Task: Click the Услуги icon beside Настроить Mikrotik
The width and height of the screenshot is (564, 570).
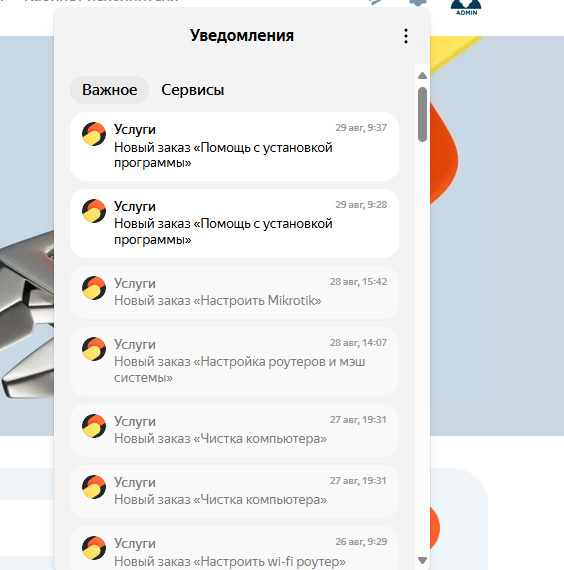Action: (x=94, y=288)
